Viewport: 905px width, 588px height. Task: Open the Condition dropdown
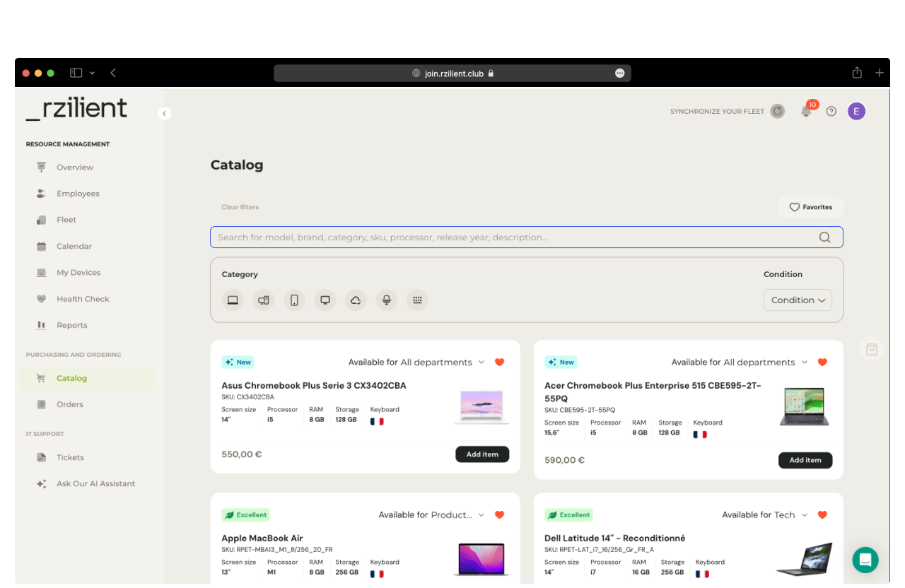click(798, 300)
